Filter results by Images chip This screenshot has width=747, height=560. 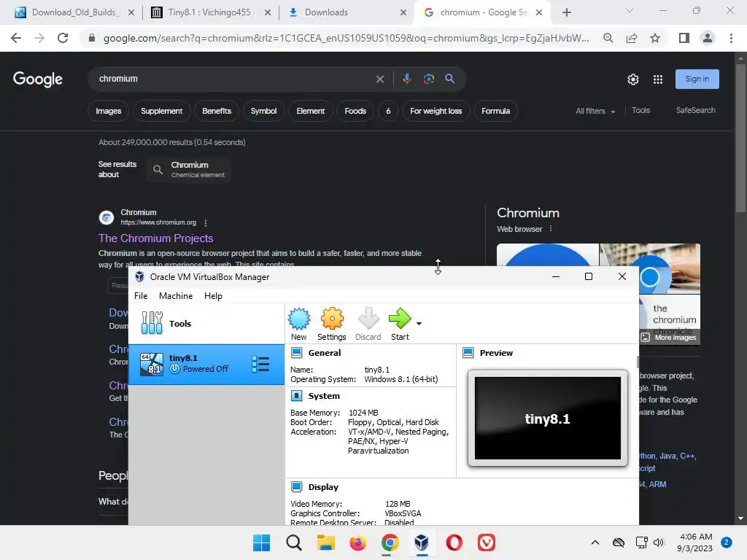(108, 111)
